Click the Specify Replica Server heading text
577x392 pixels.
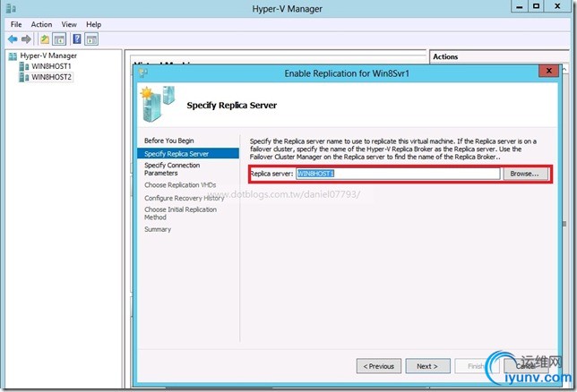click(231, 106)
